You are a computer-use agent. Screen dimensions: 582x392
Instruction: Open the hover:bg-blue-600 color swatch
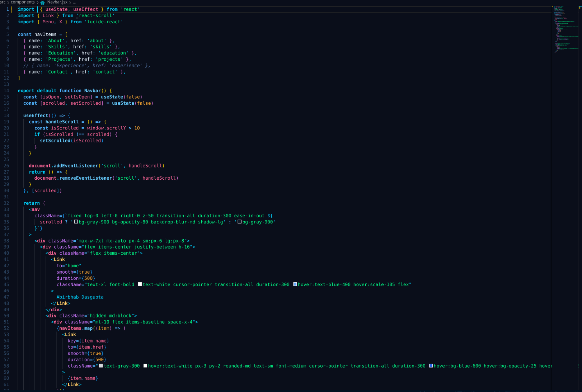[431, 366]
